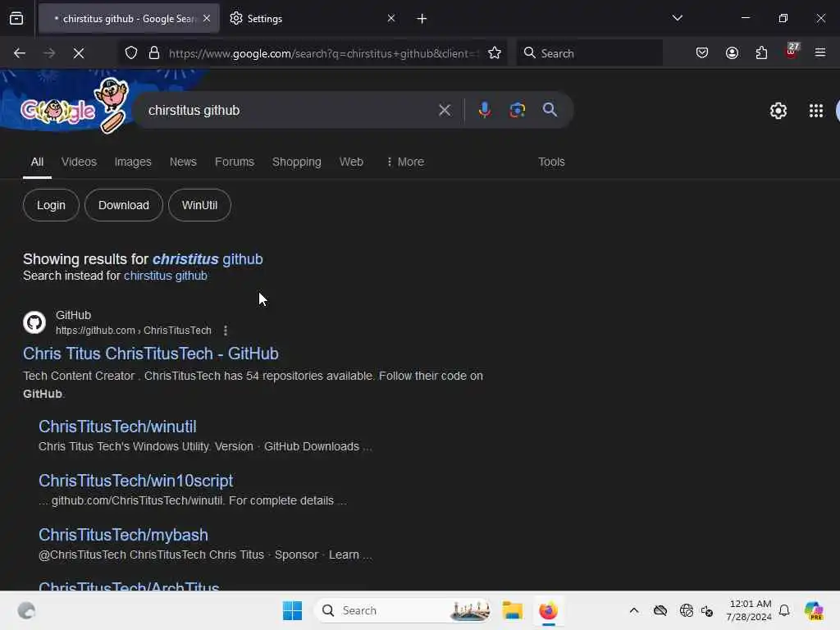Focus the URL address bar
This screenshot has width=840, height=630.
pos(322,53)
